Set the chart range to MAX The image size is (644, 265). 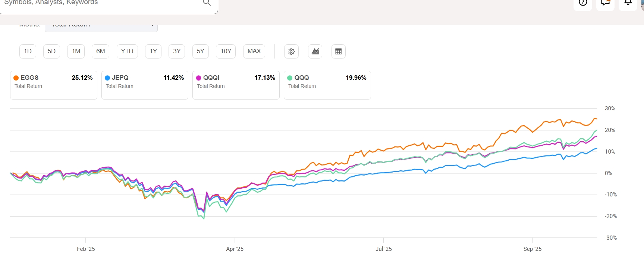(x=254, y=51)
